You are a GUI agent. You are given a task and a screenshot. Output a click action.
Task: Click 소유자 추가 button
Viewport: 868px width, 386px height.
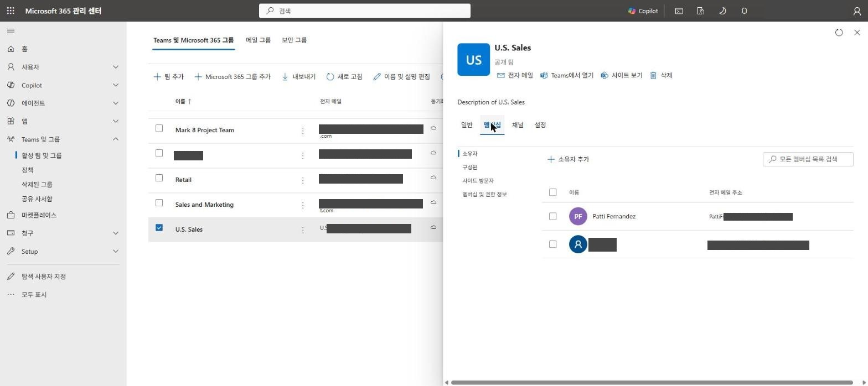coord(568,159)
